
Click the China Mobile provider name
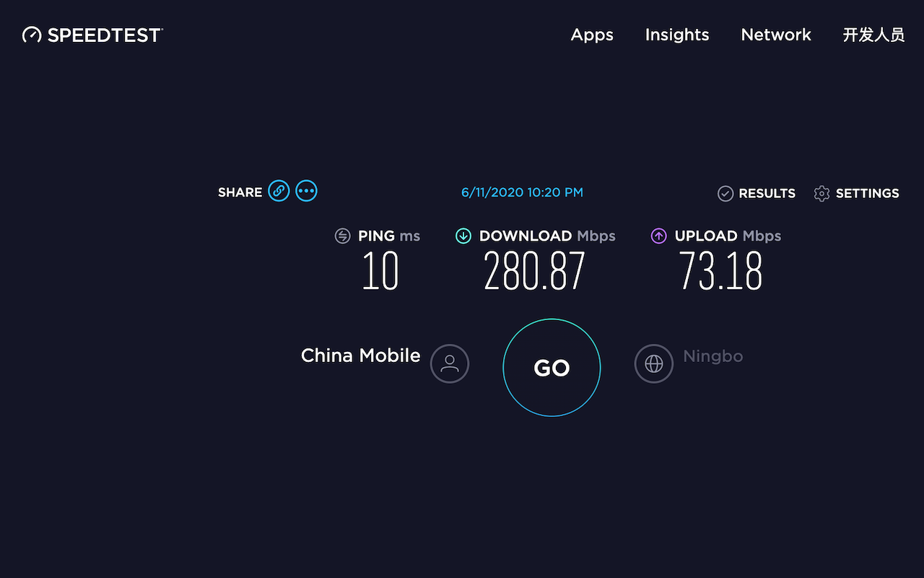click(360, 355)
